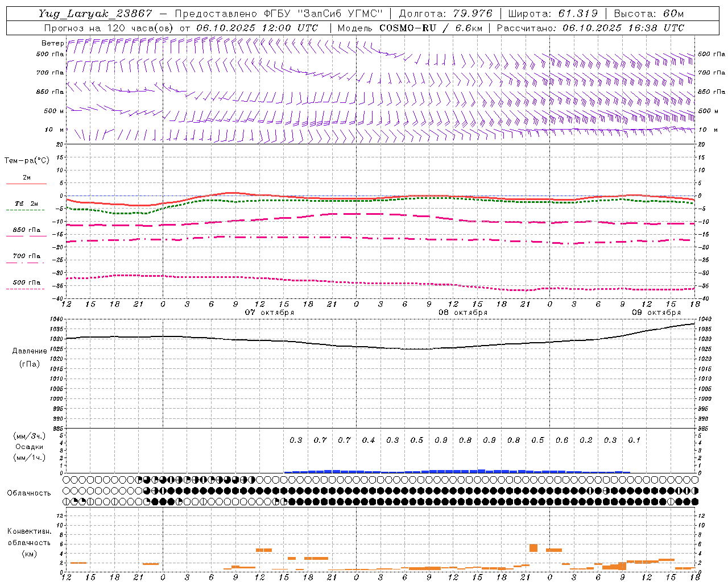Click the computed time Рассчитано: 06.10.2025 16:38 UTC

[590, 28]
